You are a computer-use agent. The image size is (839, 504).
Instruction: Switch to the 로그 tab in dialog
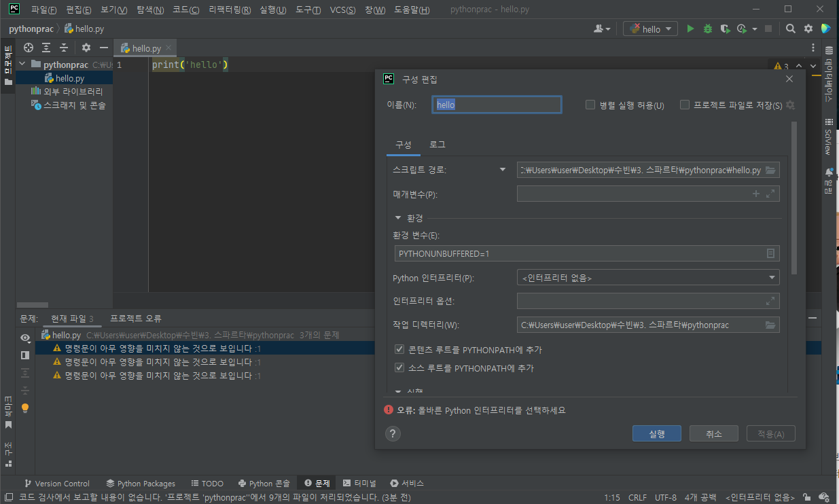[x=438, y=145]
